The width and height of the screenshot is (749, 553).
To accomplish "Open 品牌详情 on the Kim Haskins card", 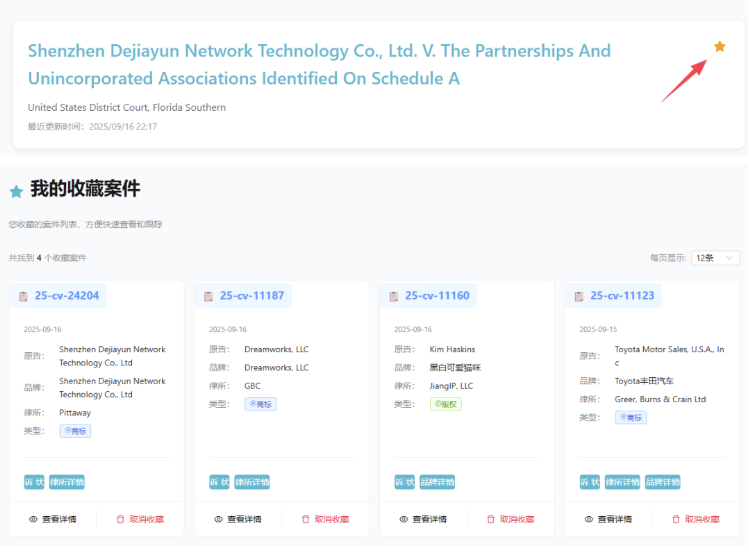I will click(x=437, y=482).
